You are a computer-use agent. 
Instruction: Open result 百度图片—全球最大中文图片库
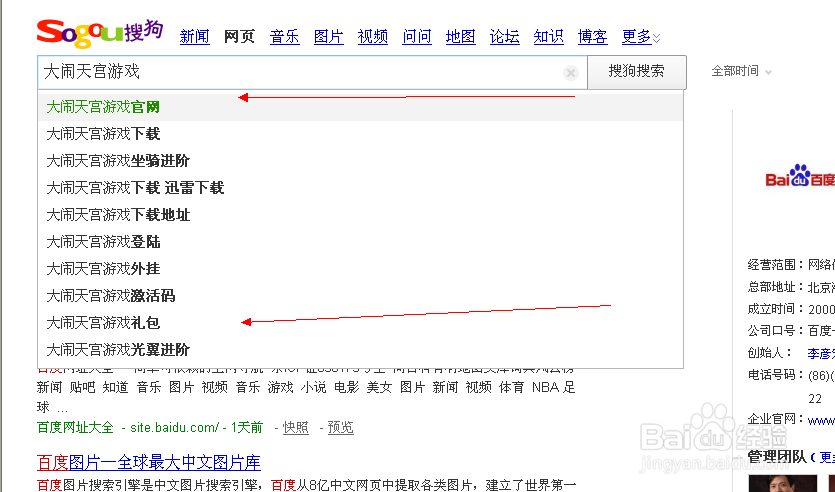click(149, 462)
